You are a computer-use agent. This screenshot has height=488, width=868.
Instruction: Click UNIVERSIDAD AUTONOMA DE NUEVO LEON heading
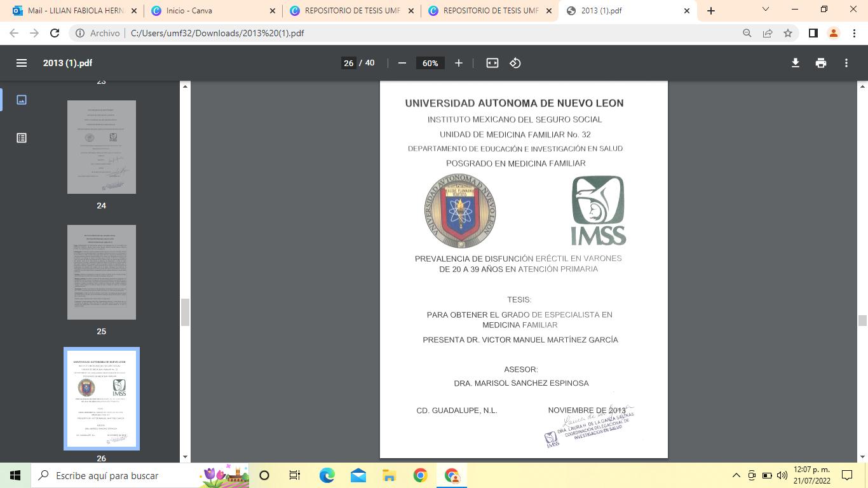point(514,103)
